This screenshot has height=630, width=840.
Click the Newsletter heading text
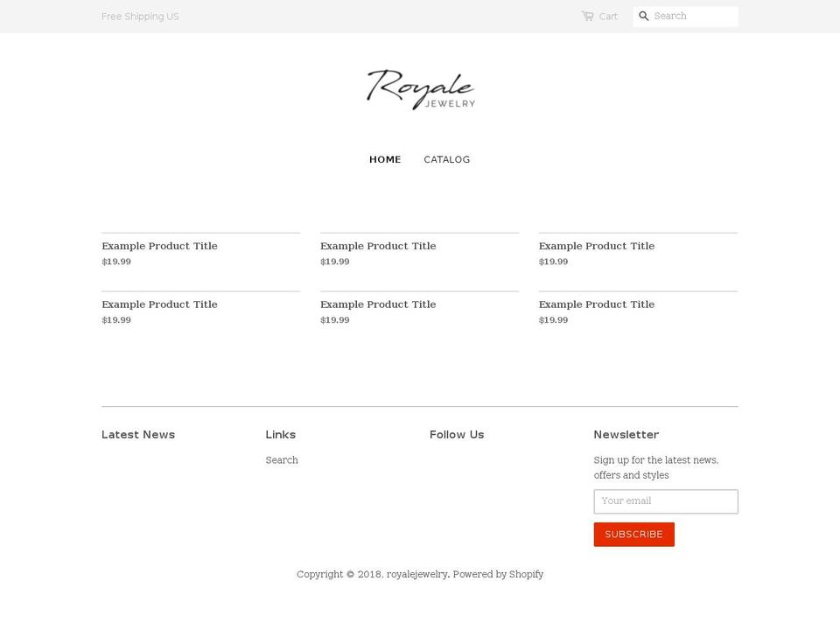[x=626, y=435]
